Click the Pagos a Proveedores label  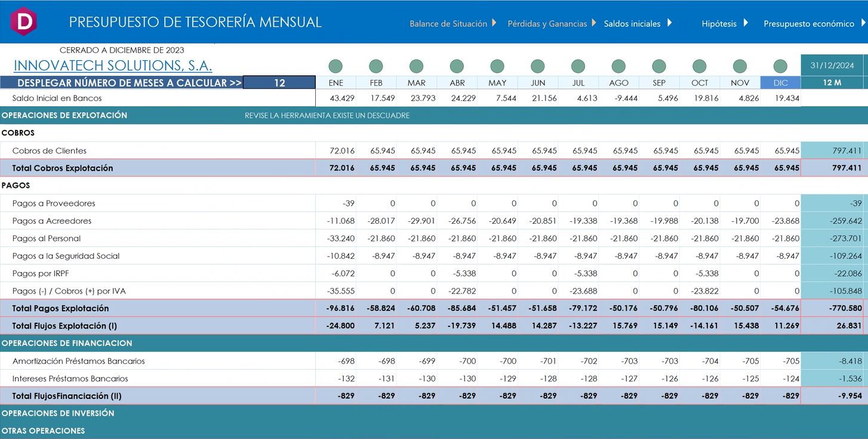54,203
